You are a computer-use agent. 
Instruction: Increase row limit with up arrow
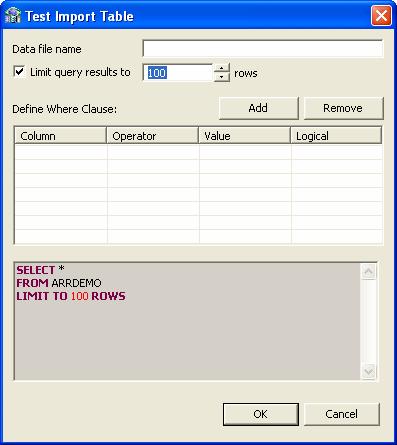[x=221, y=68]
